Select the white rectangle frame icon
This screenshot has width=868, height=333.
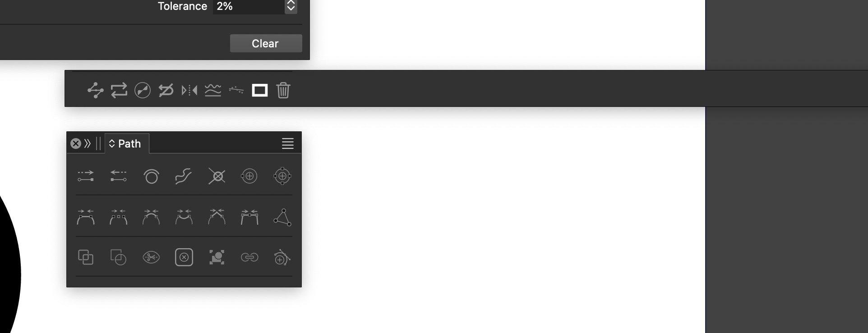(x=260, y=90)
